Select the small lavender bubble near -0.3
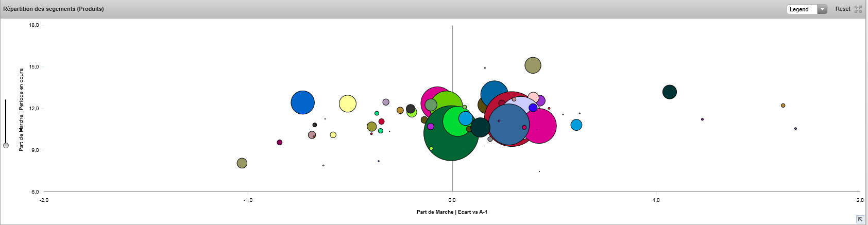The width and height of the screenshot is (868, 225). pyautogui.click(x=386, y=102)
